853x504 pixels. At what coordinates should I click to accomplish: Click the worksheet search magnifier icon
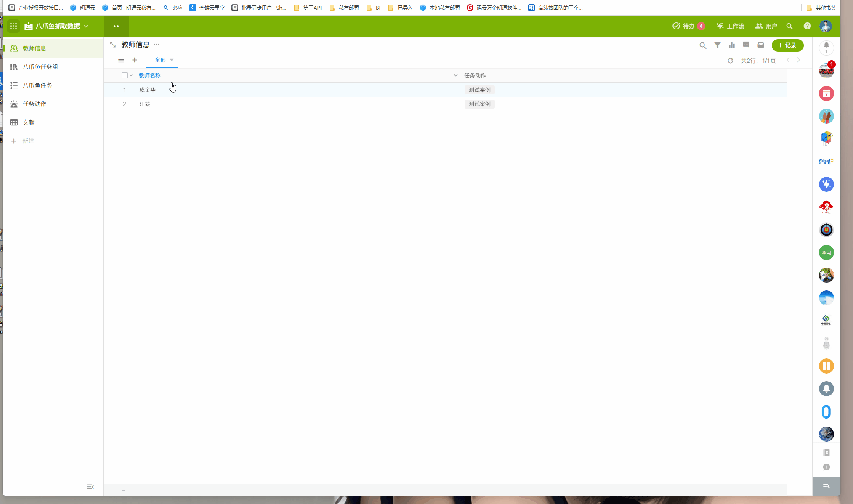tap(703, 45)
